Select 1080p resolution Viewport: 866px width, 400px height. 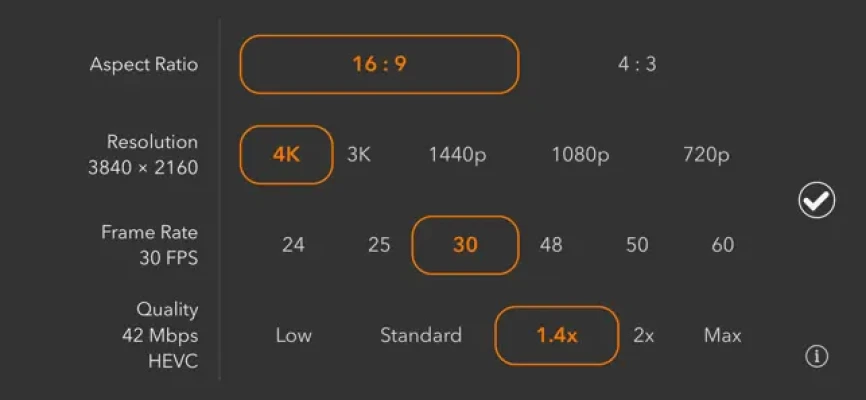[580, 155]
